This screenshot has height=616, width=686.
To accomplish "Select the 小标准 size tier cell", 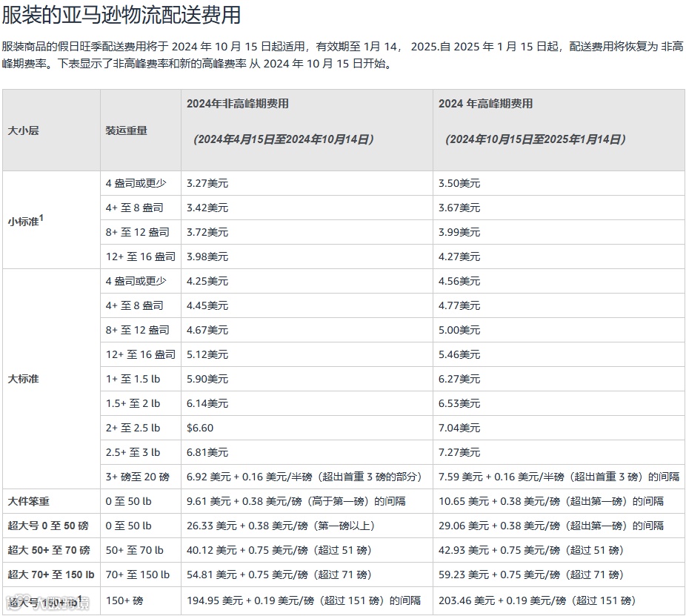I will [51, 219].
